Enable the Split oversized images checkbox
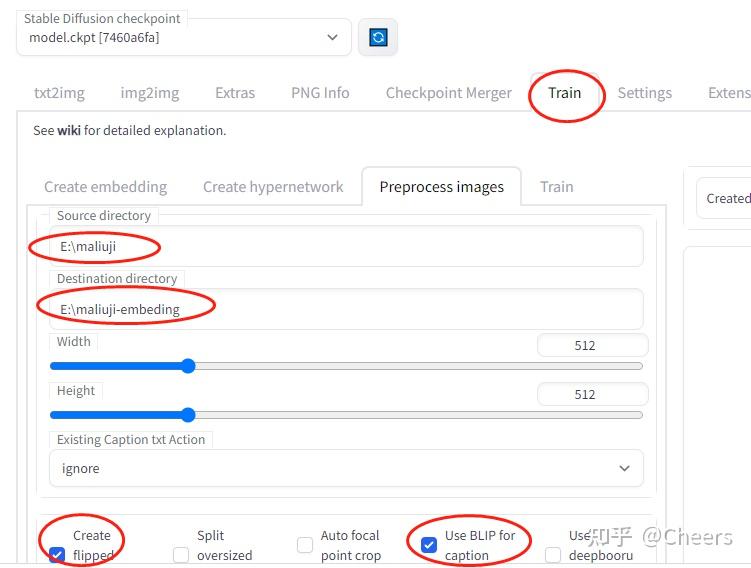Image resolution: width=751 pixels, height=568 pixels. pyautogui.click(x=181, y=554)
